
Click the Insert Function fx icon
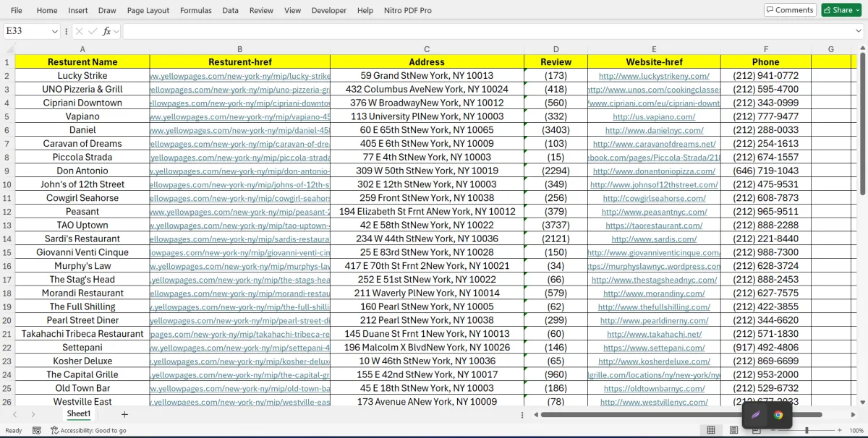[106, 31]
